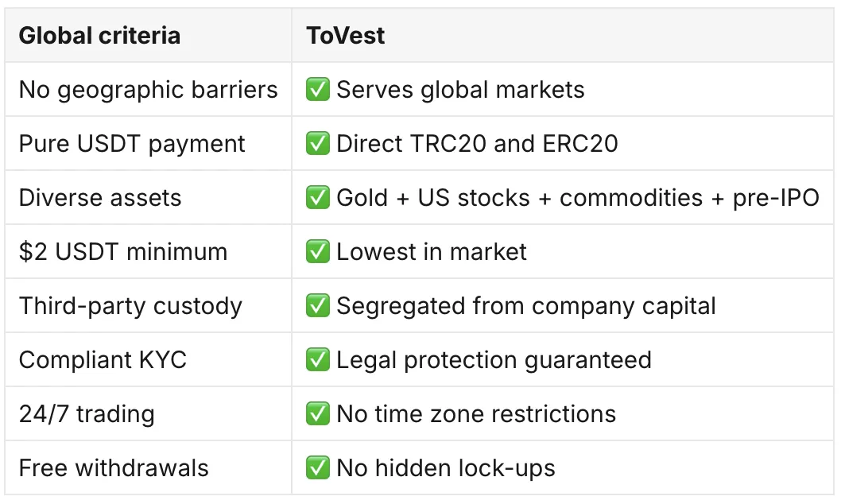This screenshot has height=504, width=841.
Task: Select the checkmark icon before No hidden lock-ups
Action: (x=317, y=467)
